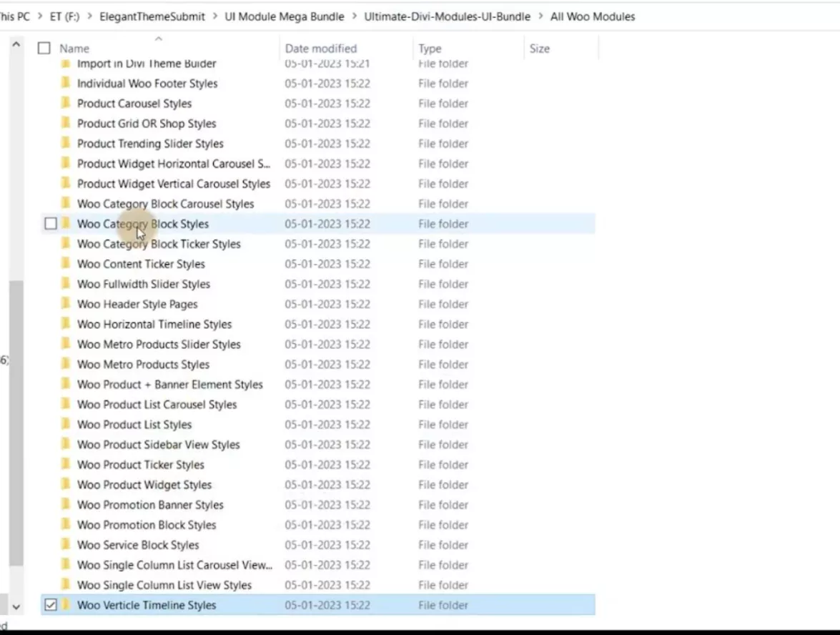Select Product Widget Horizontal Carousel folder name

pos(174,164)
